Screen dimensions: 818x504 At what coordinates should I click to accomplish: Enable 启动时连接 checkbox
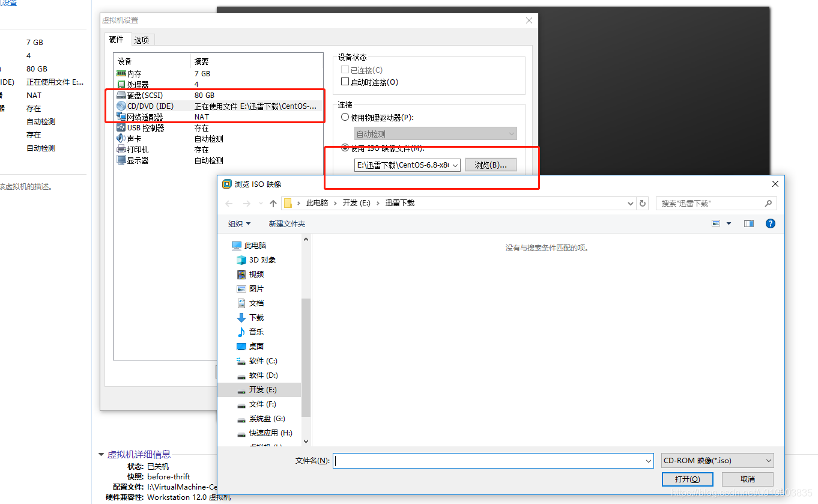click(345, 82)
